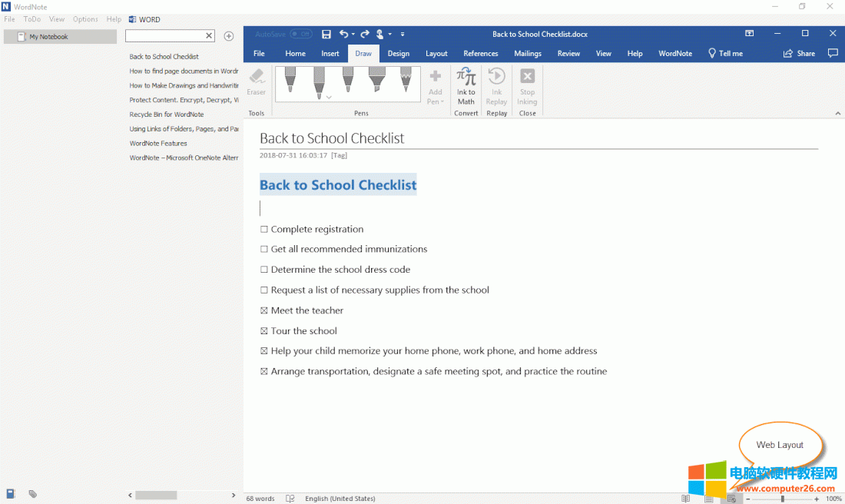845x504 pixels.
Task: Click the Undo arrow icon
Action: (x=343, y=34)
